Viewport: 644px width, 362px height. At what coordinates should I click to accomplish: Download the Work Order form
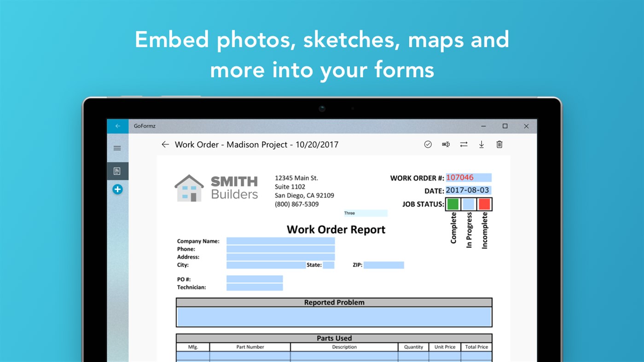point(482,144)
